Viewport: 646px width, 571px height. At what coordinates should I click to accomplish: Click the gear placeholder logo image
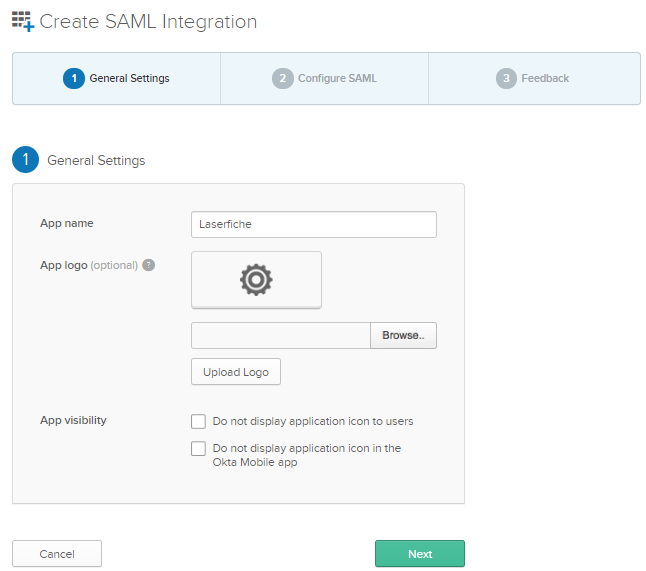click(256, 280)
